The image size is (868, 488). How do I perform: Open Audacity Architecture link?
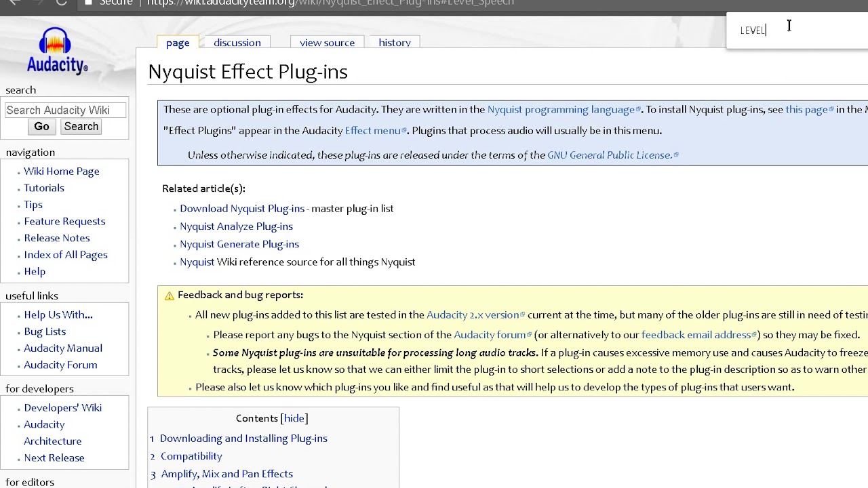coord(52,433)
